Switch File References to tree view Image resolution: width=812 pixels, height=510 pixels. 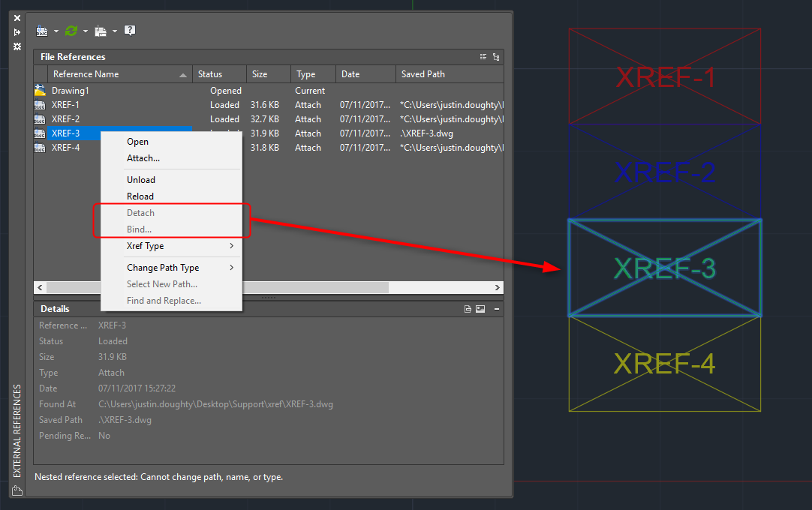point(496,57)
